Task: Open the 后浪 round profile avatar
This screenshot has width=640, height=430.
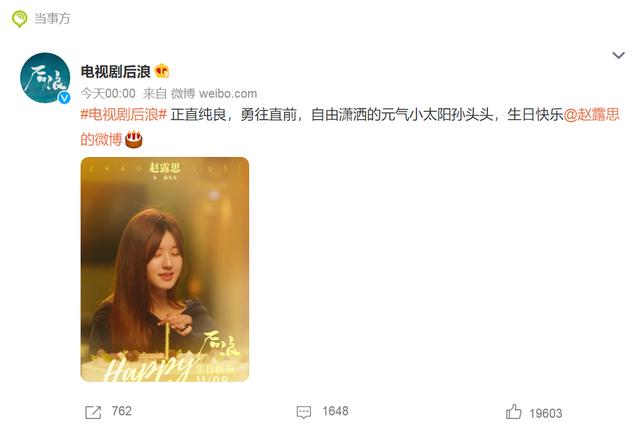Action: [45, 78]
